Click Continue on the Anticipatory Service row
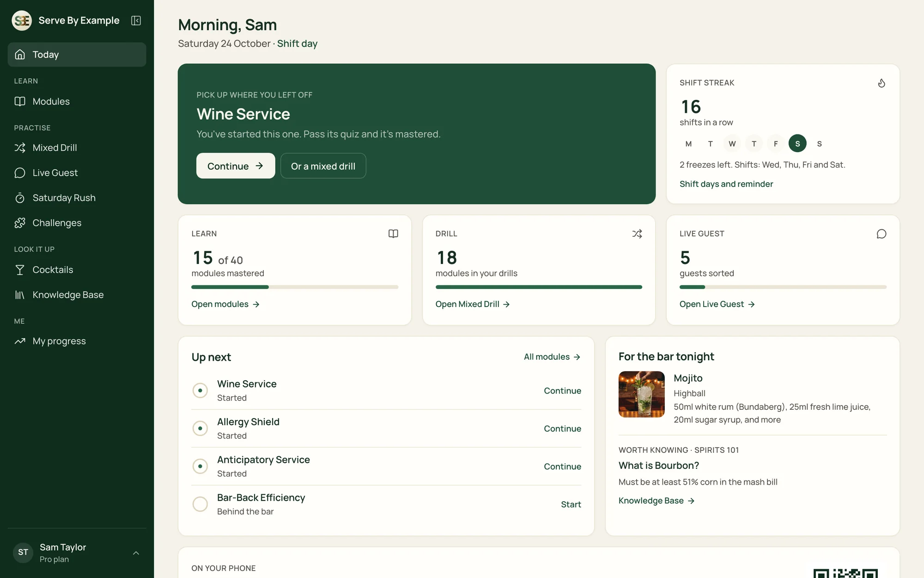The height and width of the screenshot is (578, 924). click(x=562, y=467)
